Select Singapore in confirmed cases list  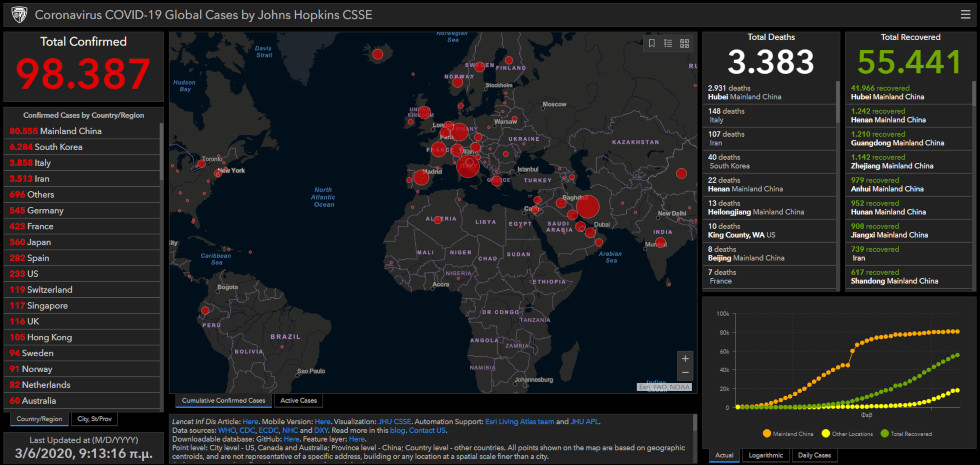(82, 306)
